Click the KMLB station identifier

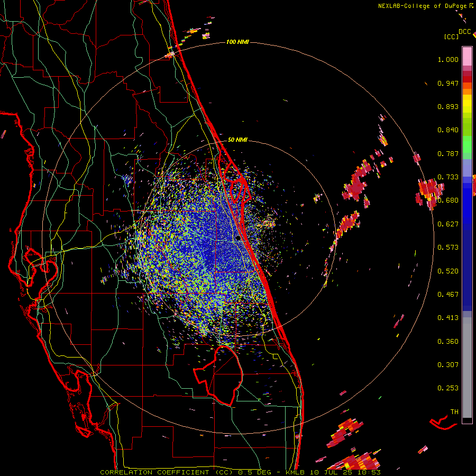pos(295,472)
